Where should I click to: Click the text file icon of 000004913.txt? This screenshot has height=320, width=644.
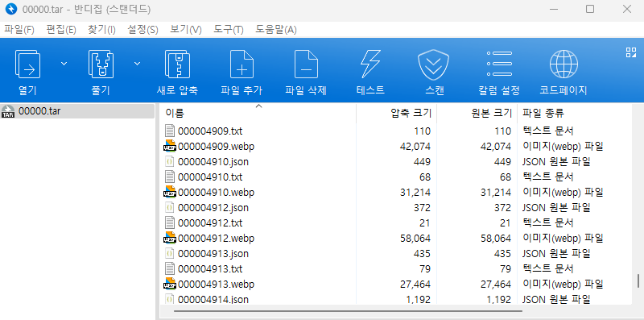(170, 268)
